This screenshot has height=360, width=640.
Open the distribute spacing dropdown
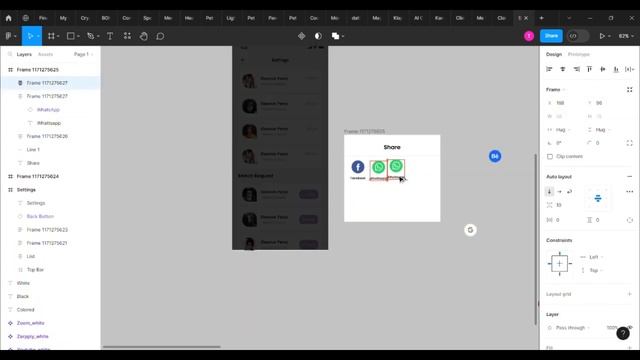(x=630, y=69)
